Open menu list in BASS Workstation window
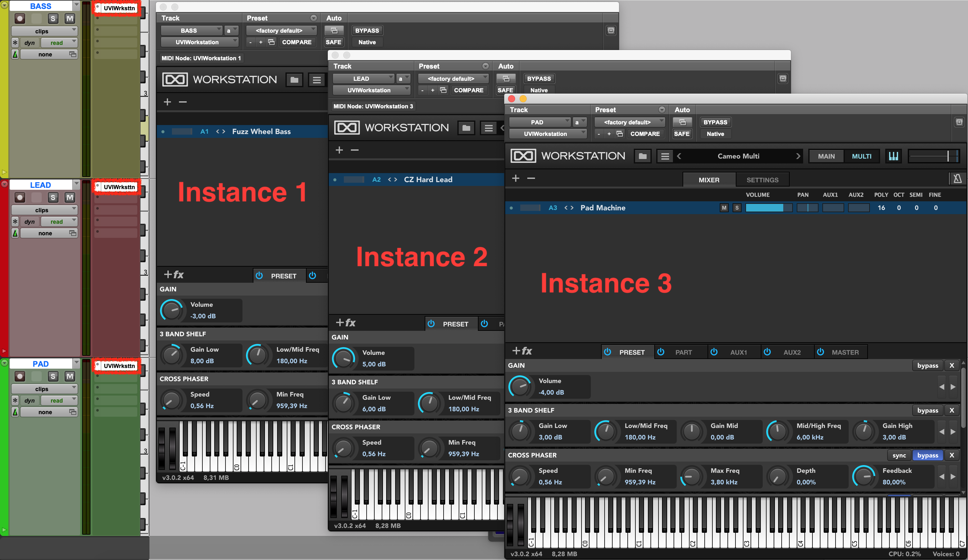The width and height of the screenshot is (968, 560). [317, 80]
